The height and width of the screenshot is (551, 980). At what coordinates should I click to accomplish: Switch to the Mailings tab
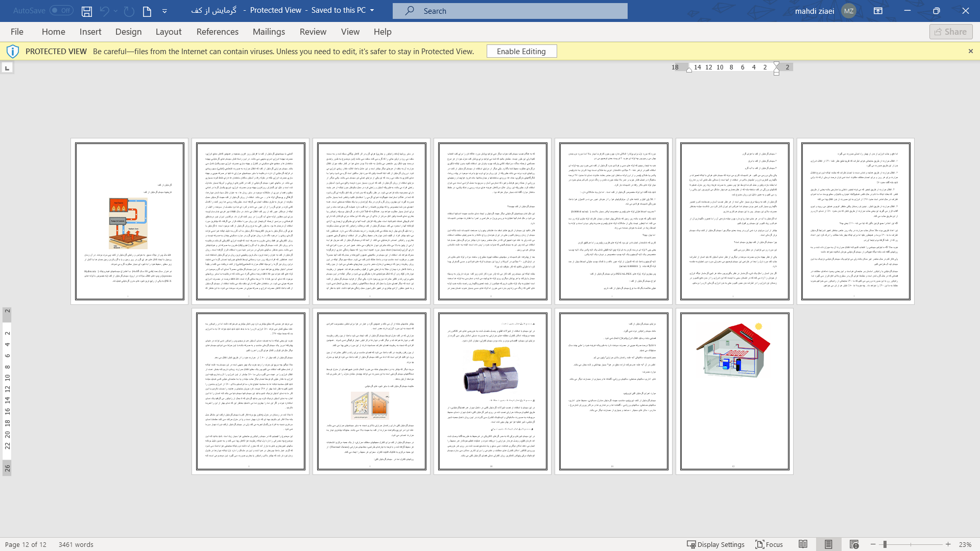[x=269, y=32]
